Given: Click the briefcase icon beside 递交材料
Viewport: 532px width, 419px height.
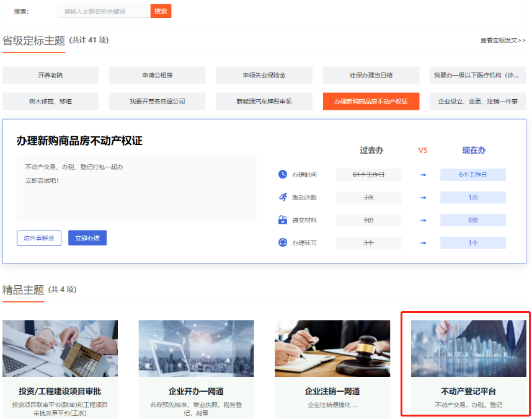Looking at the screenshot, I should click(x=283, y=220).
